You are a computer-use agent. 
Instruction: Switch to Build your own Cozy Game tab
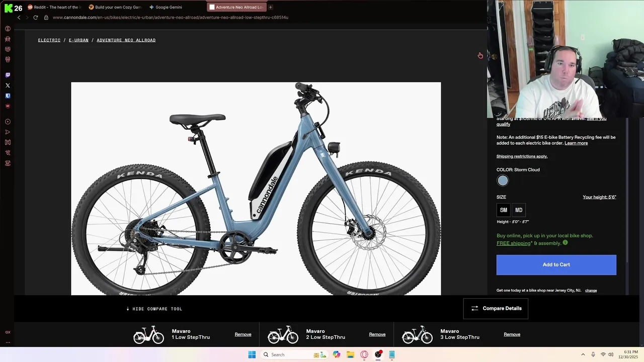pyautogui.click(x=115, y=7)
